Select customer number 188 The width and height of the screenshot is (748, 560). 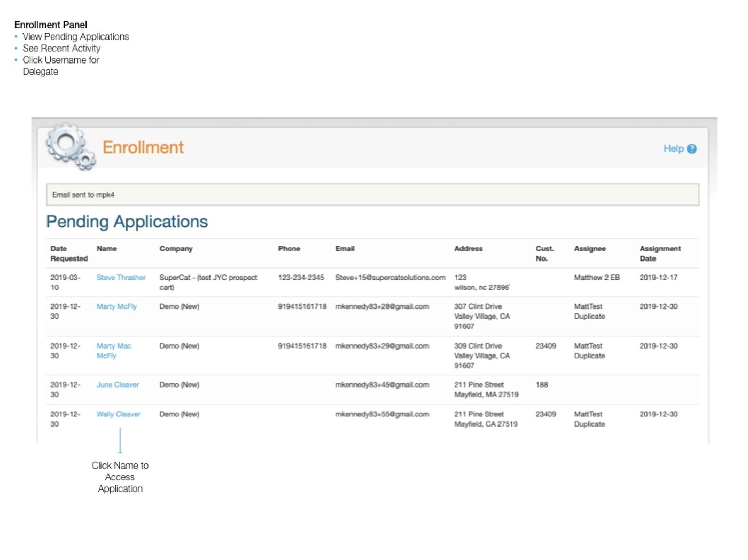click(x=542, y=385)
